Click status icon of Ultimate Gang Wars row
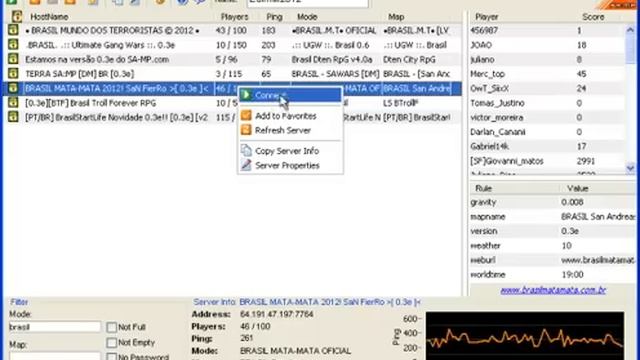Screen dimensions: 640x360 pyautogui.click(x=13, y=44)
